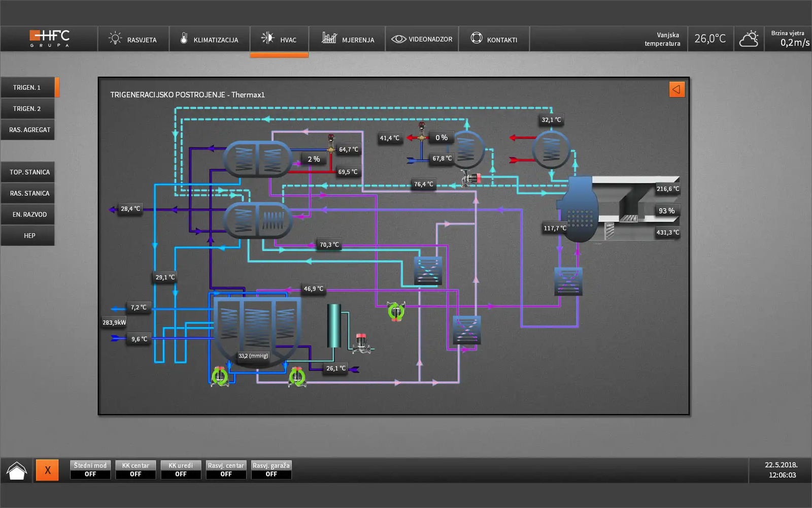Image resolution: width=812 pixels, height=508 pixels.
Task: Click the weather cloud icon
Action: (x=749, y=39)
